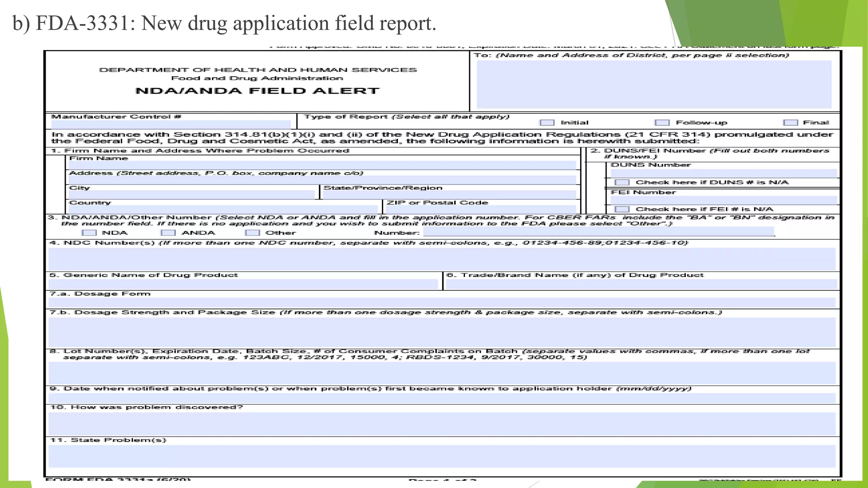This screenshot has width=868, height=488.
Task: Check the Initial report type checkbox
Action: click(547, 122)
